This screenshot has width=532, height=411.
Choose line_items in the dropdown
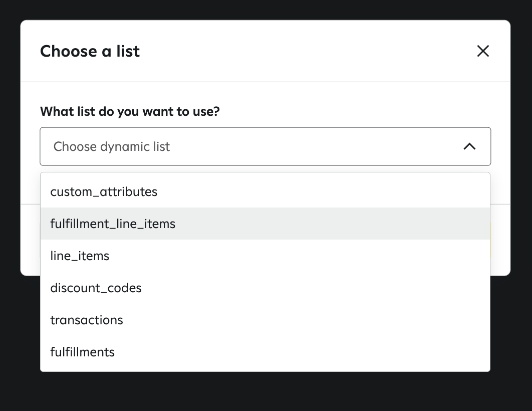click(x=80, y=256)
